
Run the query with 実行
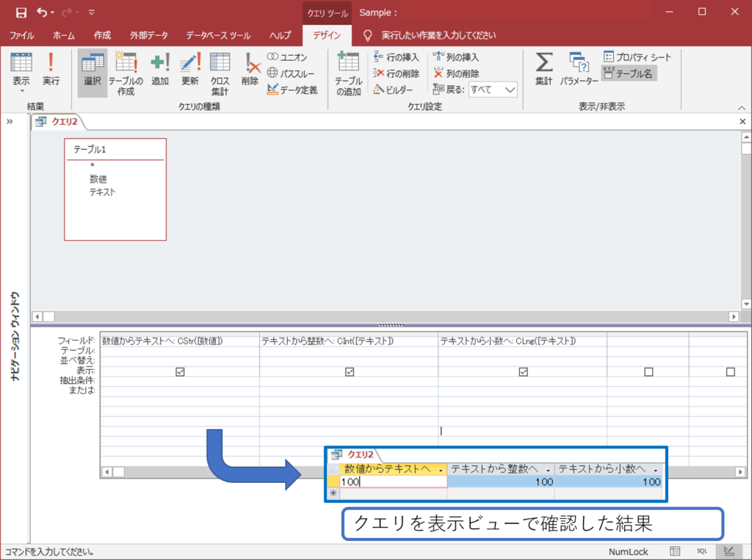[x=51, y=70]
